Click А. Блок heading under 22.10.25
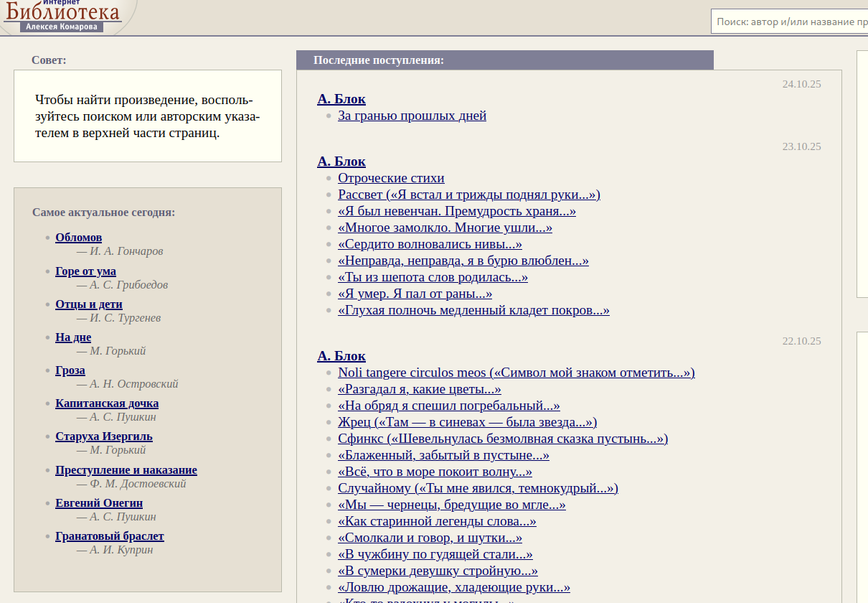 (x=341, y=356)
